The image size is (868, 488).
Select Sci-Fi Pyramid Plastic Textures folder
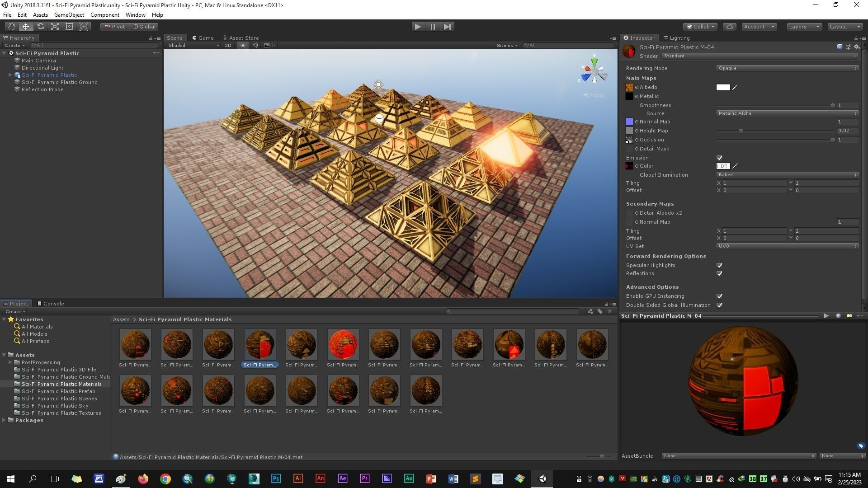pyautogui.click(x=61, y=413)
